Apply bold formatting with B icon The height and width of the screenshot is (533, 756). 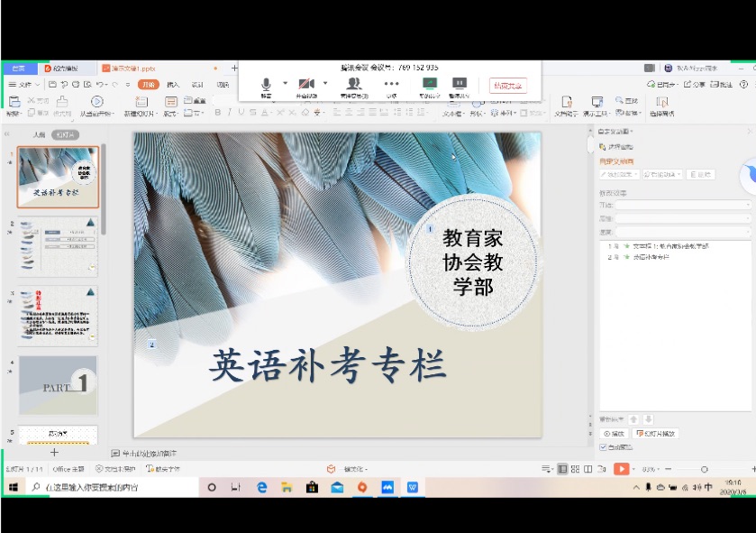tap(217, 113)
